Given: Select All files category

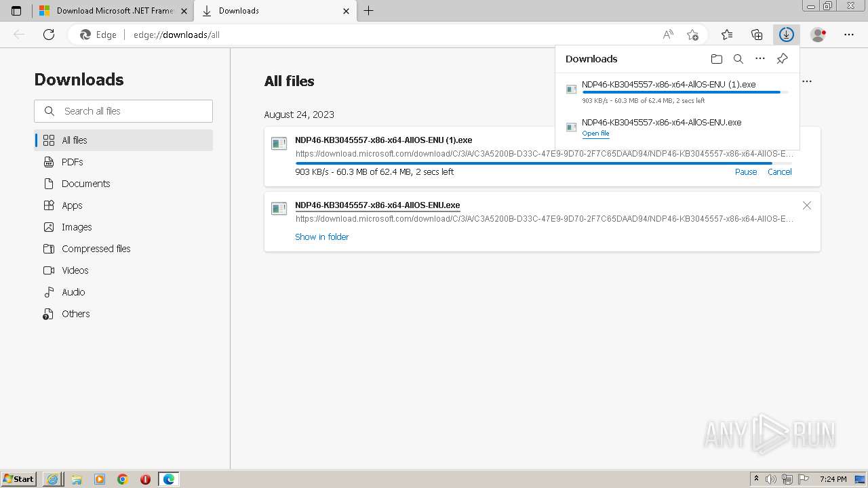Looking at the screenshot, I should pyautogui.click(x=123, y=140).
